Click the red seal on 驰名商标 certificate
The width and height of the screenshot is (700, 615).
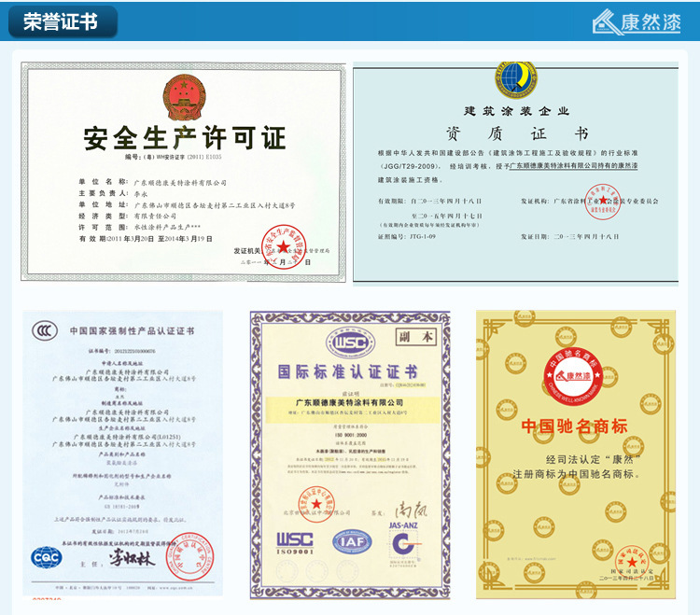[632, 562]
